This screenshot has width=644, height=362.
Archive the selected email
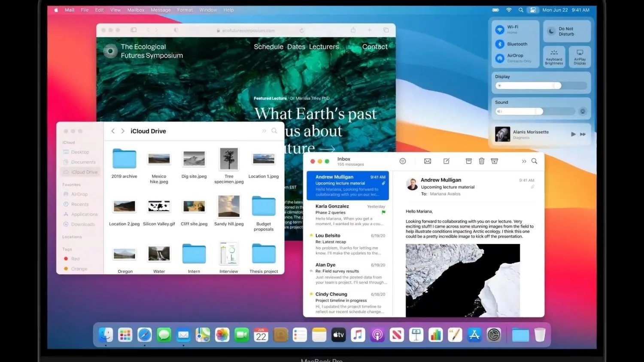[469, 161]
